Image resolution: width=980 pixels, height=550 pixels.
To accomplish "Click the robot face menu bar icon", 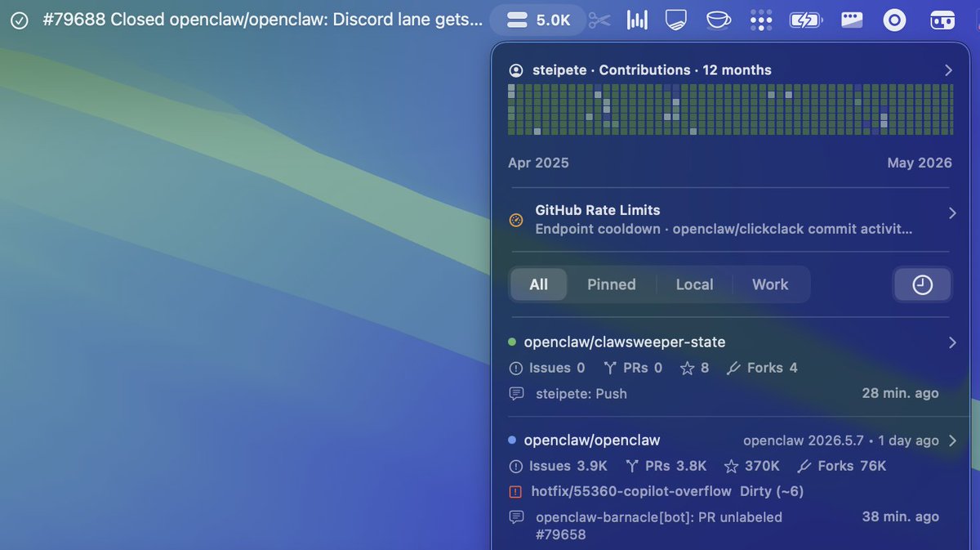I will point(942,20).
